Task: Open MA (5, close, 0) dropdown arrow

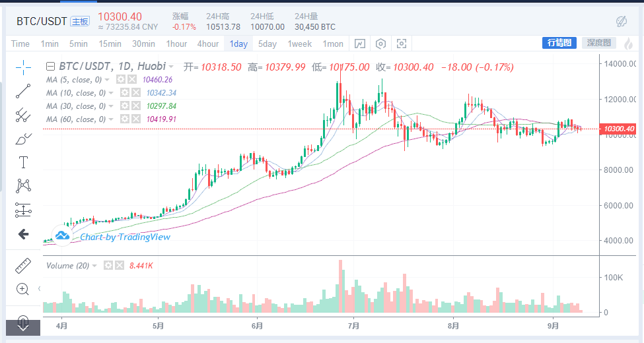Action: pyautogui.click(x=107, y=80)
